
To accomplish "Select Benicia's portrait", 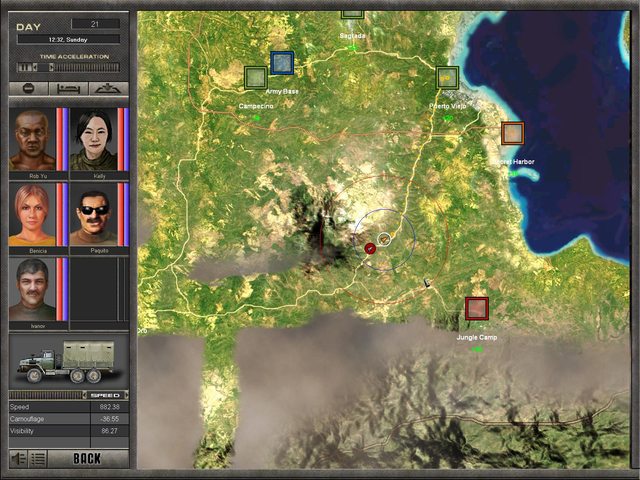I will click(32, 214).
